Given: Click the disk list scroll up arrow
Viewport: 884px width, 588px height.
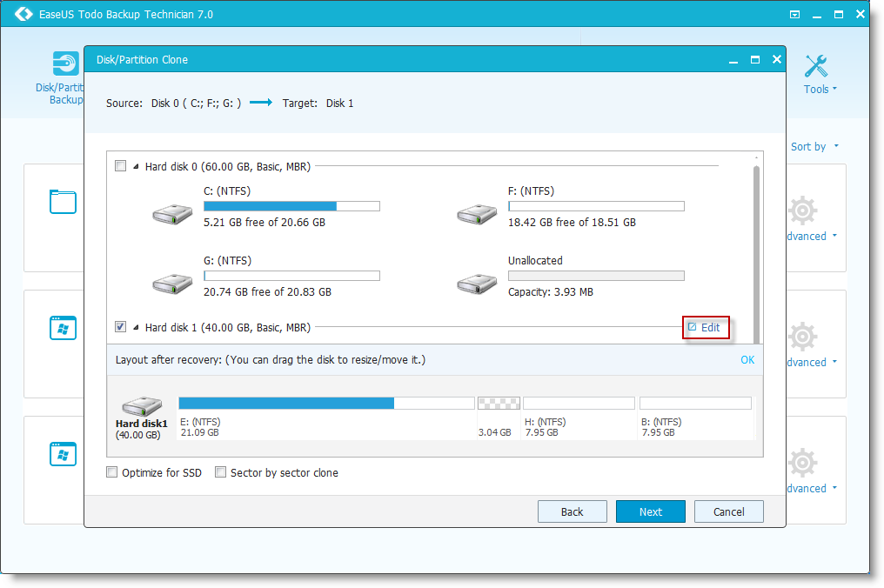Looking at the screenshot, I should coord(756,157).
